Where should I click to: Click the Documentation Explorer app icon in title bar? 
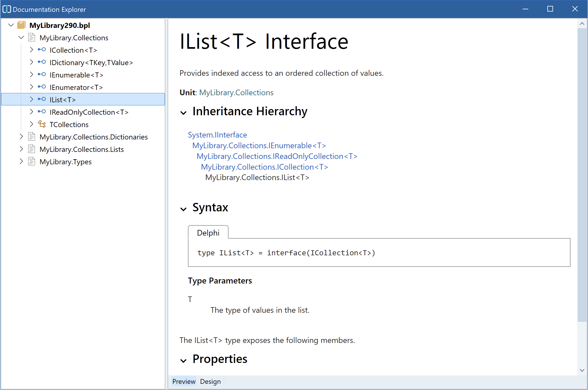coord(6,9)
